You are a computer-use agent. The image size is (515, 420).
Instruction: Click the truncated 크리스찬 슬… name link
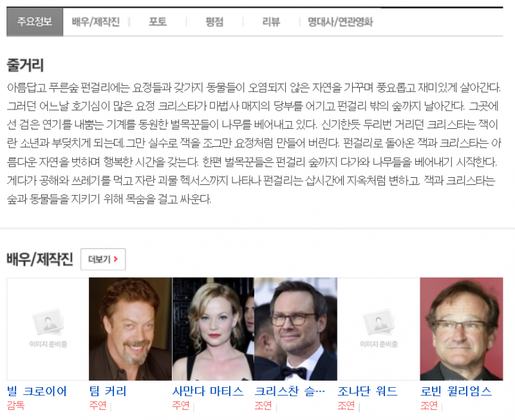290,391
